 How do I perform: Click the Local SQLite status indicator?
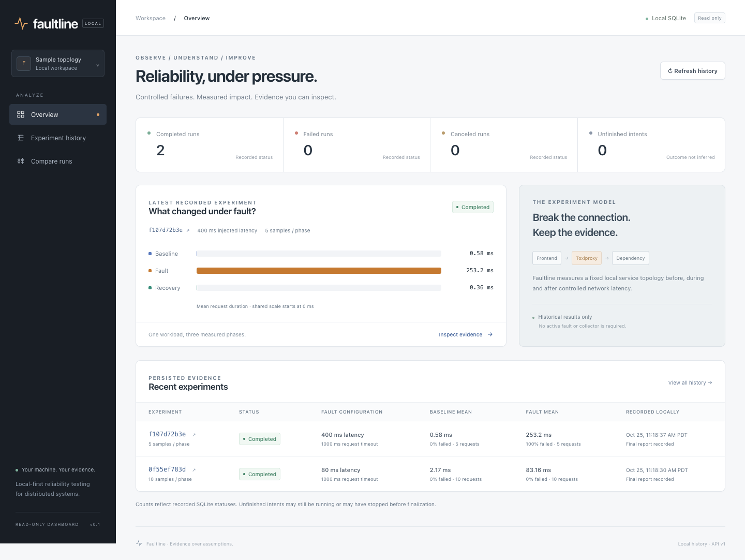point(666,18)
